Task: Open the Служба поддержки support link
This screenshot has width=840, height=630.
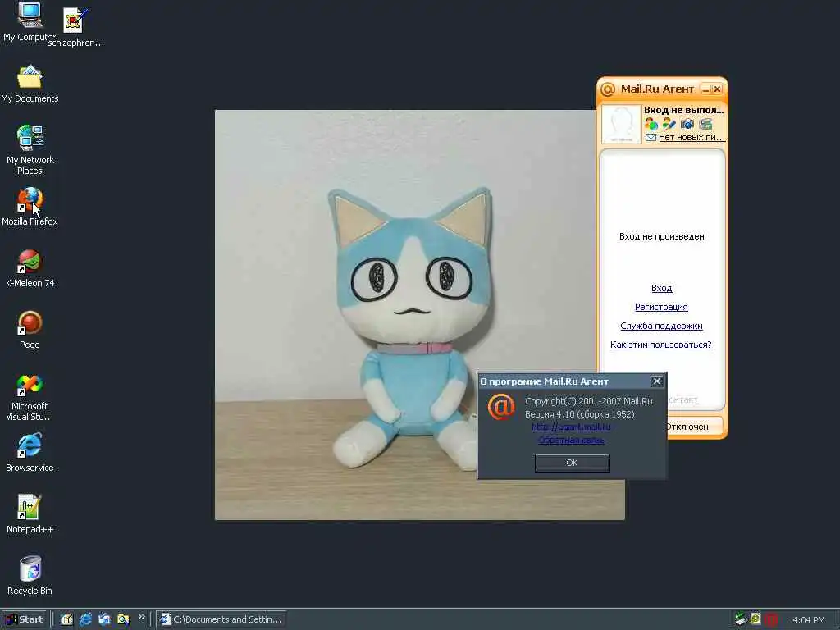Action: [x=661, y=326]
